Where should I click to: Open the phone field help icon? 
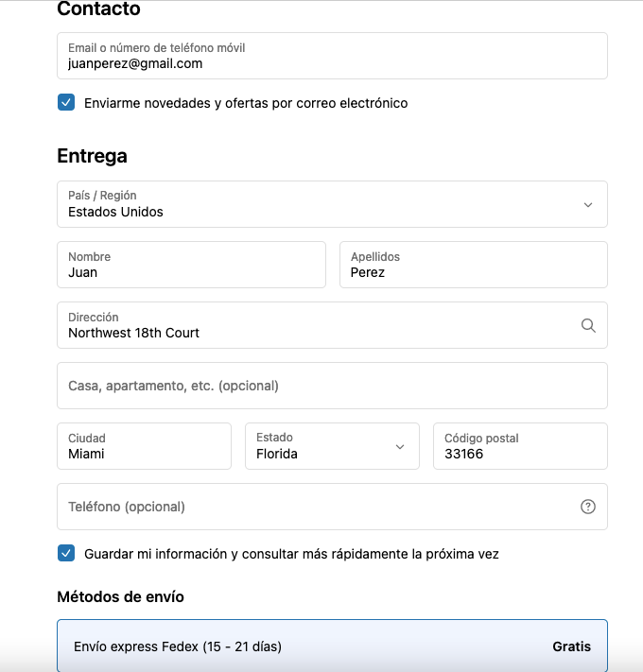pyautogui.click(x=588, y=507)
